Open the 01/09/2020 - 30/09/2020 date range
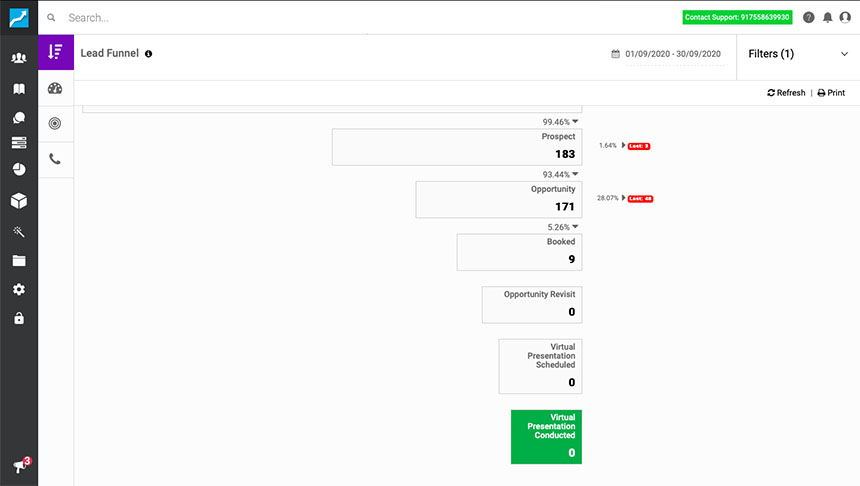The height and width of the screenshot is (486, 860). [x=673, y=54]
